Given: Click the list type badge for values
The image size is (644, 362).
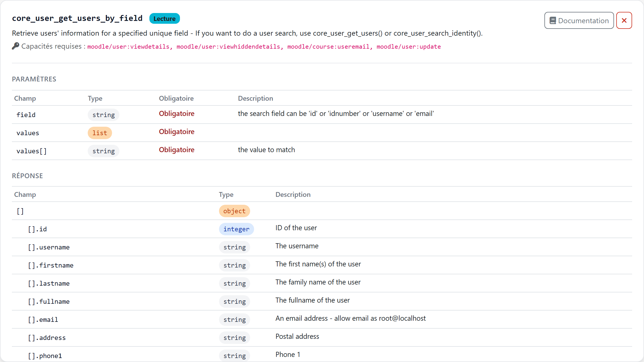Looking at the screenshot, I should [100, 133].
